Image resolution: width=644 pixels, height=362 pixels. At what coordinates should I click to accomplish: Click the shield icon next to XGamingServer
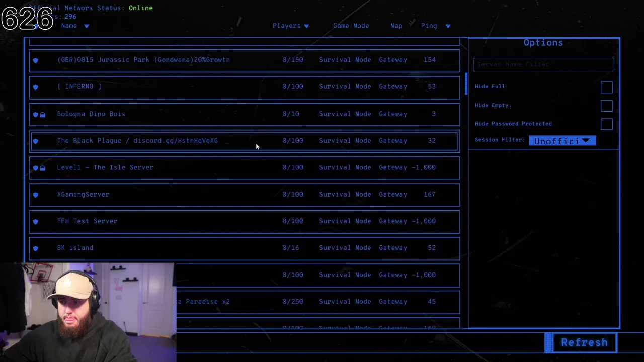click(35, 195)
